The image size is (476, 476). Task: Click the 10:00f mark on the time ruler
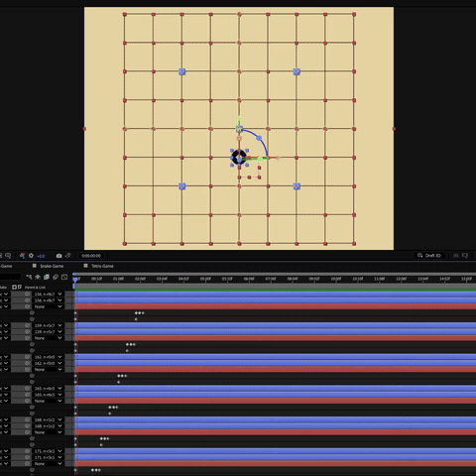(335, 279)
